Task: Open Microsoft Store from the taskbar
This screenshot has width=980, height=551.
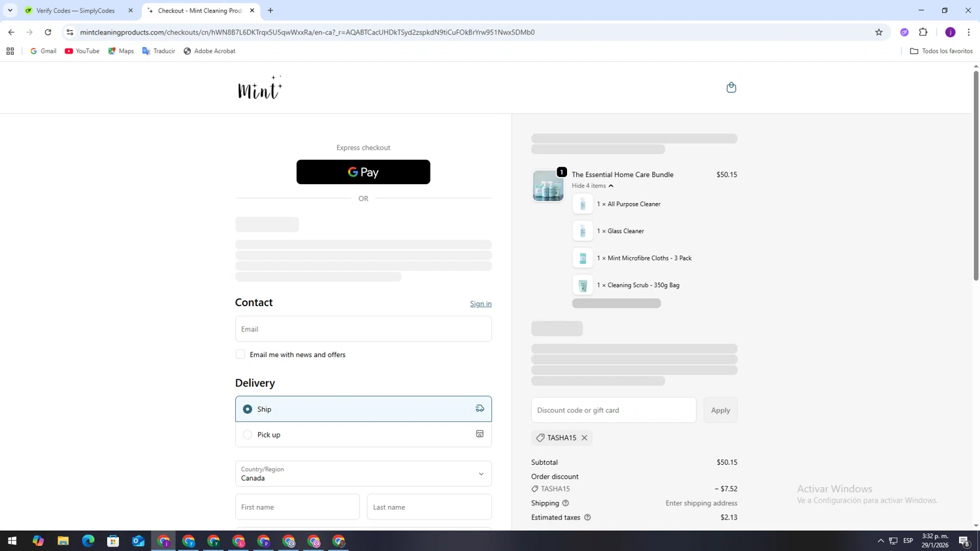Action: 113,541
